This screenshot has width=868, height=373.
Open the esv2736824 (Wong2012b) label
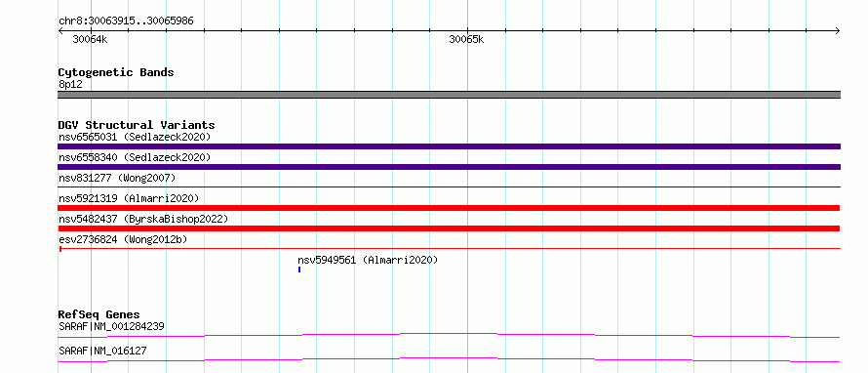(x=123, y=239)
